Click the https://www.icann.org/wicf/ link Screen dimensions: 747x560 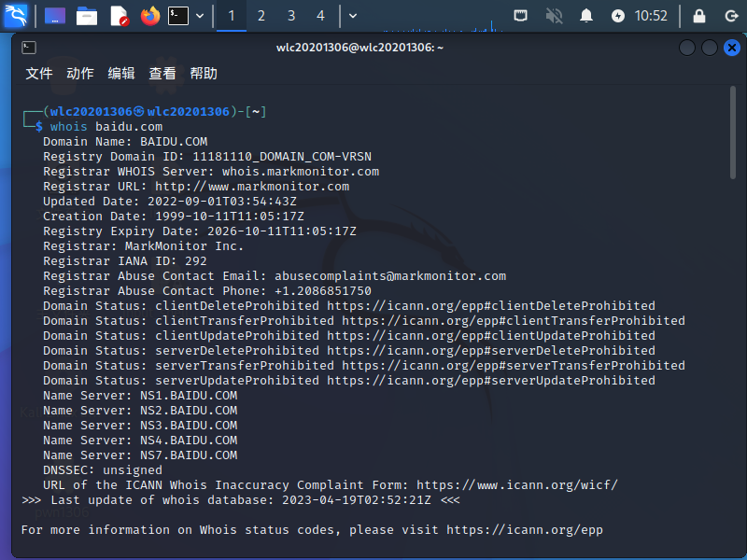point(517,484)
